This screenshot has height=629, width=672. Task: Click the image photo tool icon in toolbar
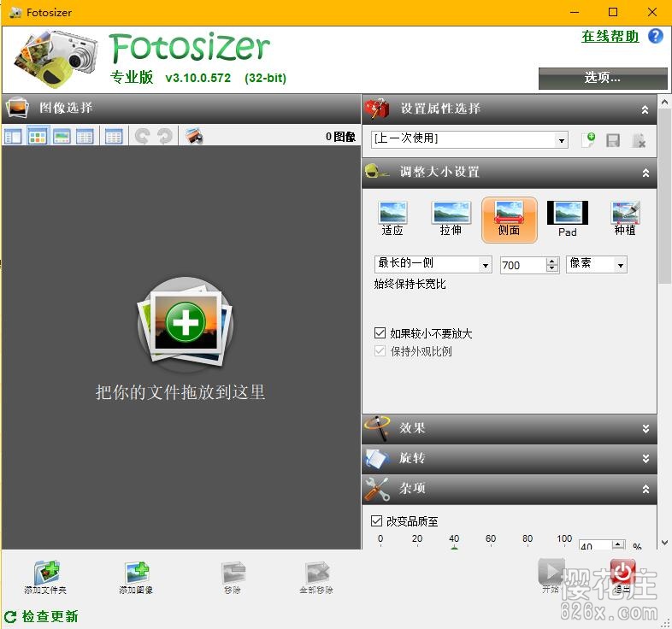pos(194,136)
